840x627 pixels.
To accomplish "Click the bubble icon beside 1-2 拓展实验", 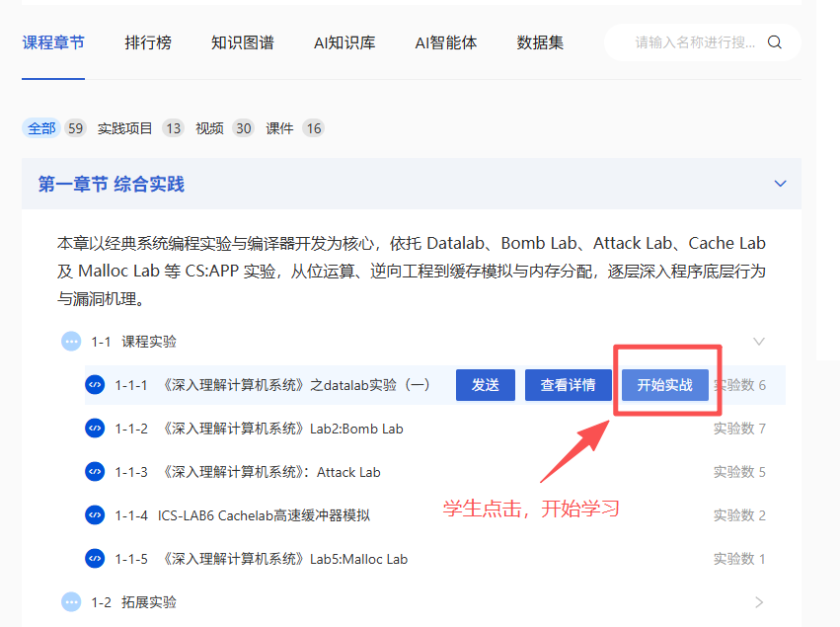I will click(71, 601).
